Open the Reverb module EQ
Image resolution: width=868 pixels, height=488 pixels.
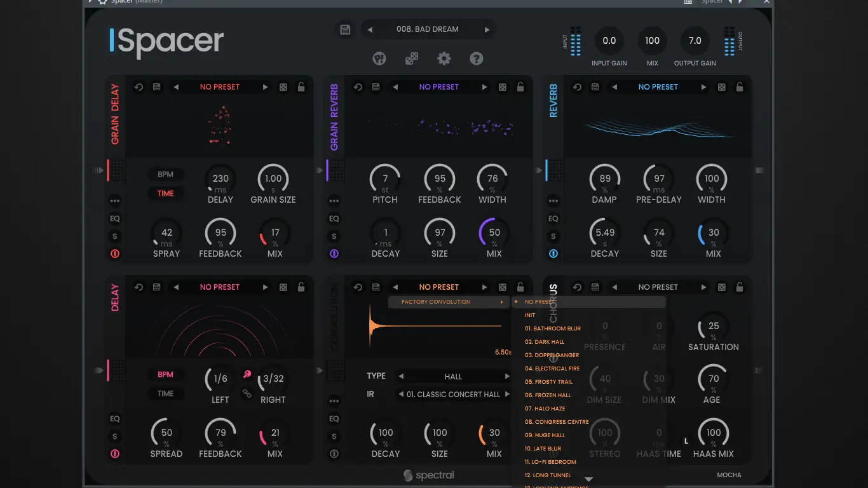553,219
